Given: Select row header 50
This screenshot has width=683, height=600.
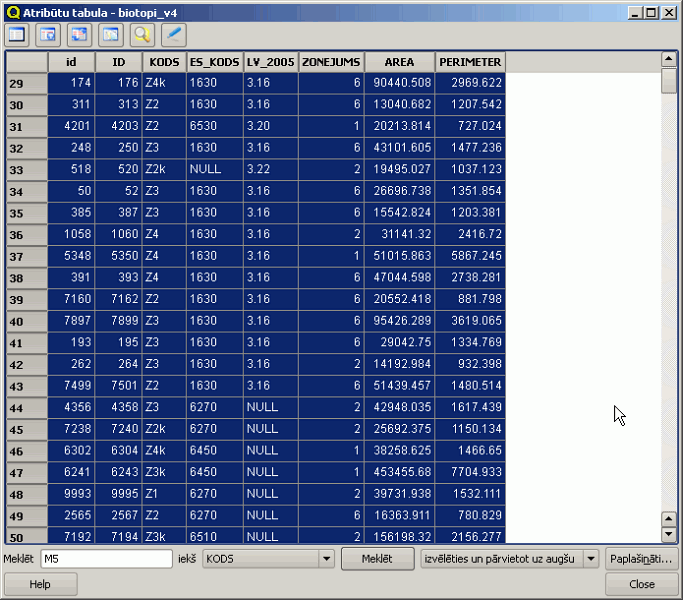Looking at the screenshot, I should [x=27, y=536].
